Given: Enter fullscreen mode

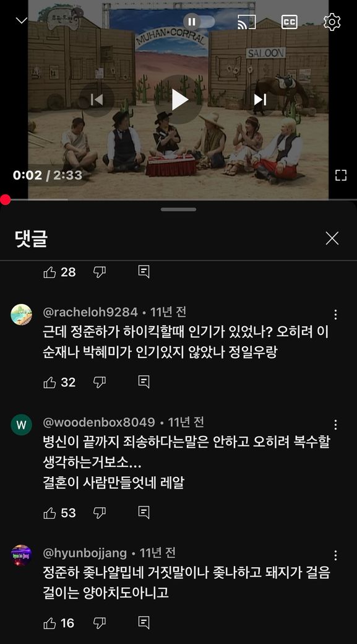Looking at the screenshot, I should click(x=340, y=175).
